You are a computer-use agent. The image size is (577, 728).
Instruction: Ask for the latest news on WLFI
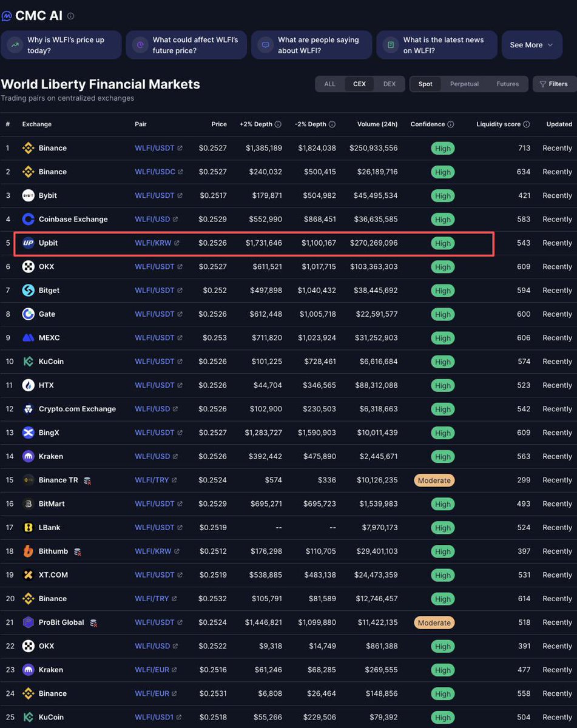click(x=437, y=45)
